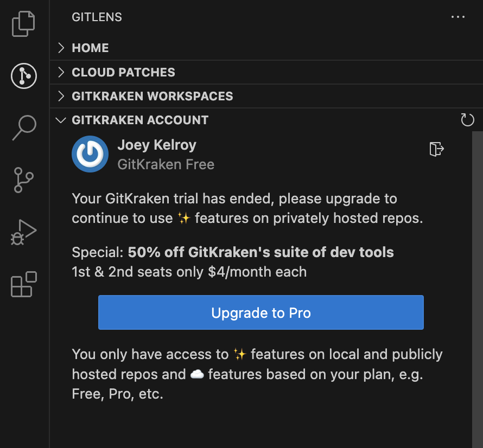Select the Joey Kelroy account name
This screenshot has height=448, width=483.
[157, 144]
